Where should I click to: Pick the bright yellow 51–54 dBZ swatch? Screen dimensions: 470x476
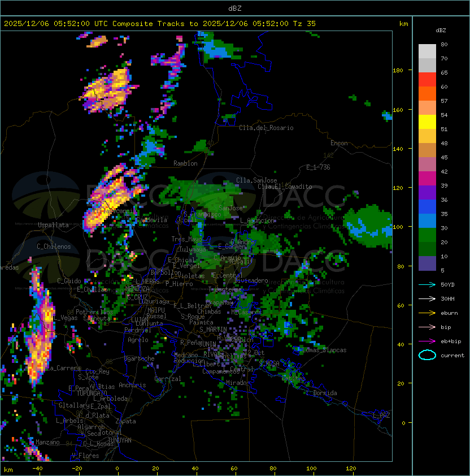(427, 122)
